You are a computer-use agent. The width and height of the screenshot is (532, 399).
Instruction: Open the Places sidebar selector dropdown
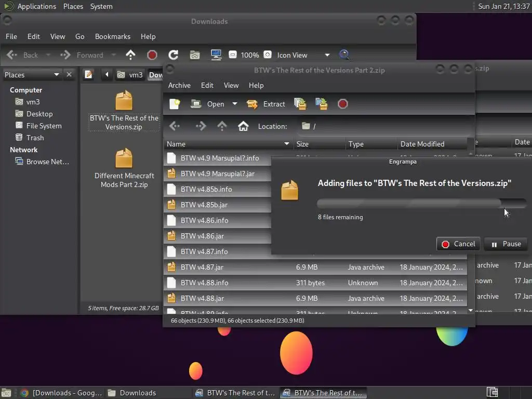(32, 75)
